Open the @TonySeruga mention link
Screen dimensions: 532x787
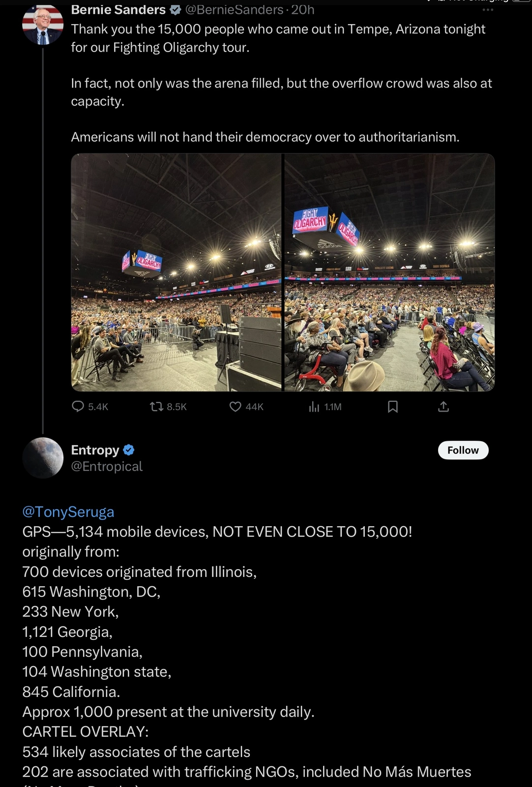point(68,512)
